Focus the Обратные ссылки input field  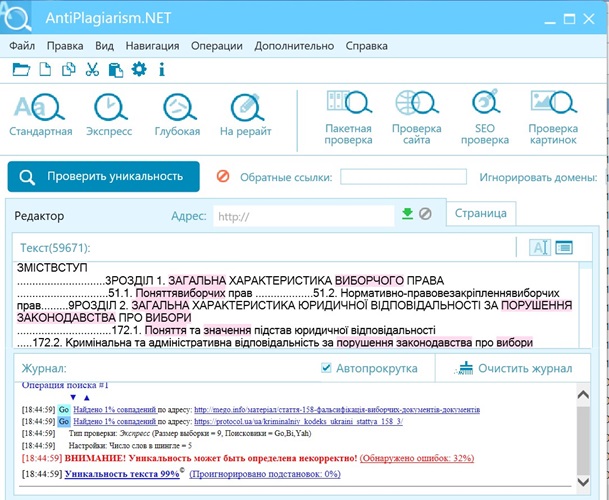(x=403, y=177)
